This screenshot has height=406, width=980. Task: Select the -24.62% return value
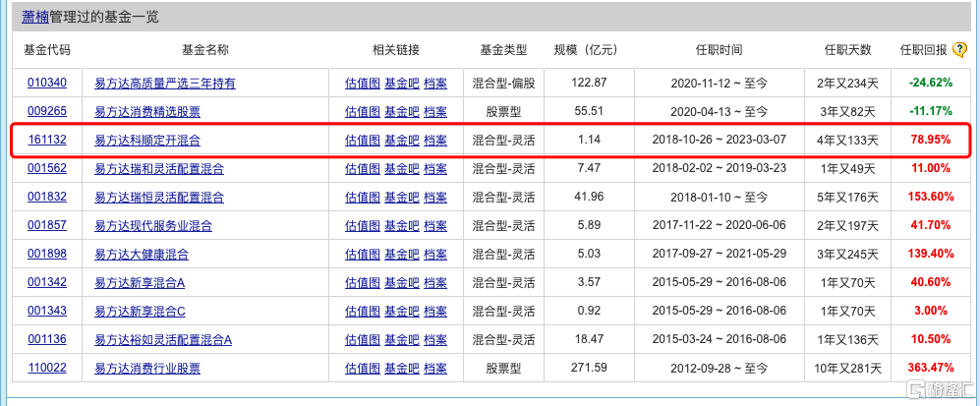tap(931, 83)
